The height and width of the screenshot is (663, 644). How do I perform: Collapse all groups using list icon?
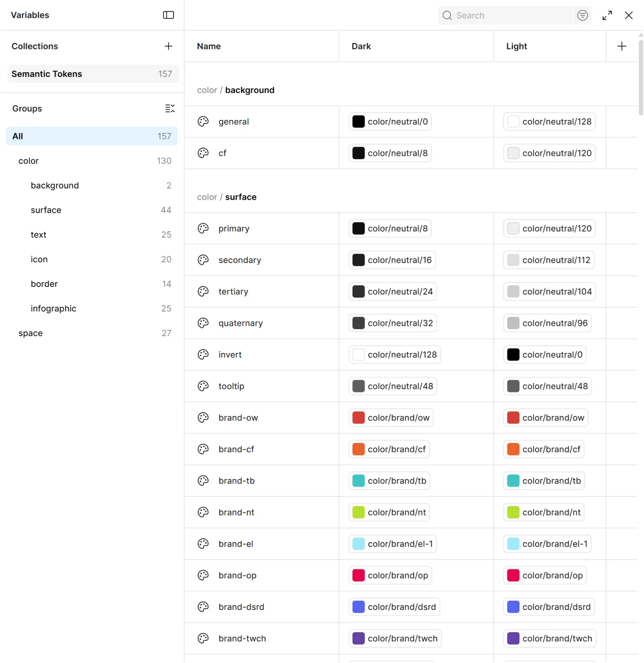[170, 109]
